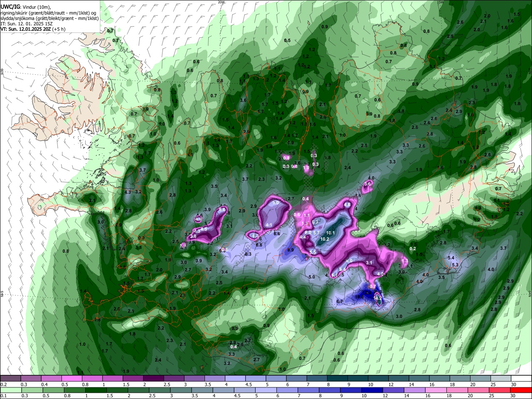This screenshot has width=532, height=399.
Task: Click the pale green 0.1 swatch in lower legend
Action: click(x=11, y=390)
